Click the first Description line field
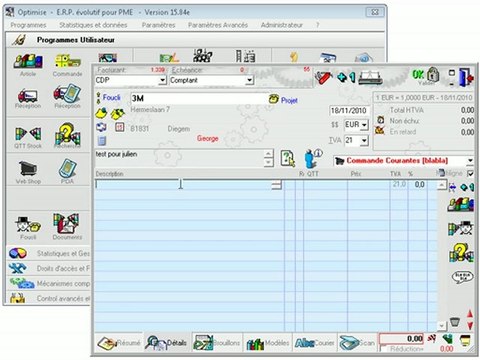Image resolution: width=480 pixels, height=360 pixels. 184,184
